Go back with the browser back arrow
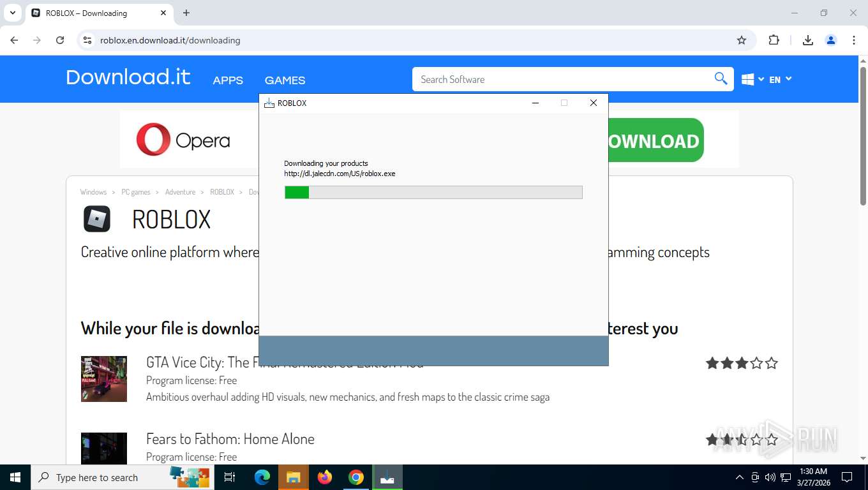The image size is (868, 490). tap(14, 40)
